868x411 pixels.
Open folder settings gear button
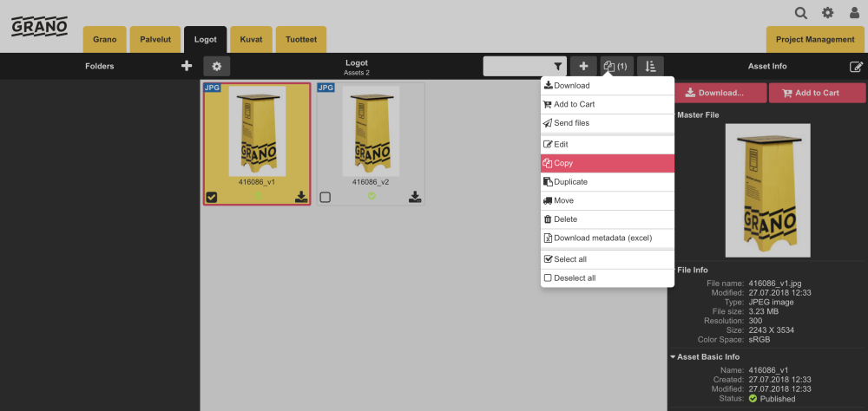click(216, 66)
